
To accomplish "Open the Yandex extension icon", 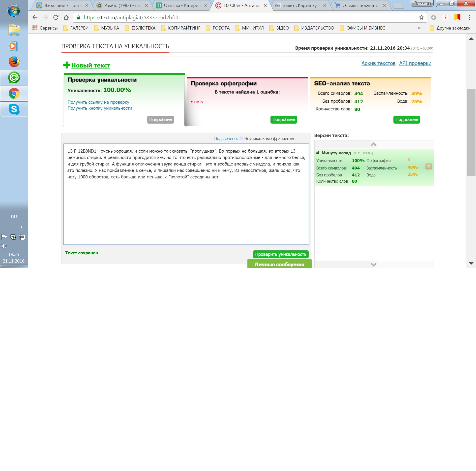I will point(446,17).
